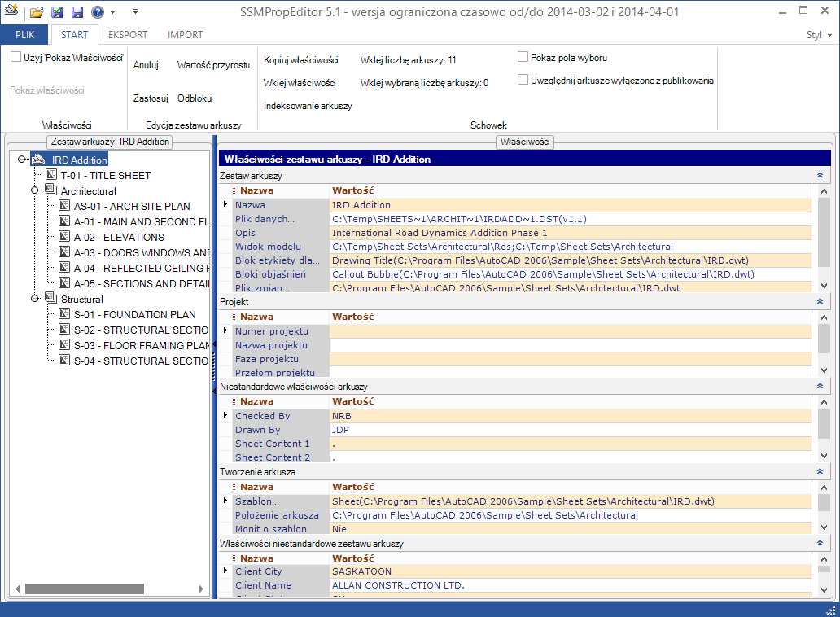The image size is (840, 617).
Task: Click the Opis value International Road Dynamics
Action: 570,233
